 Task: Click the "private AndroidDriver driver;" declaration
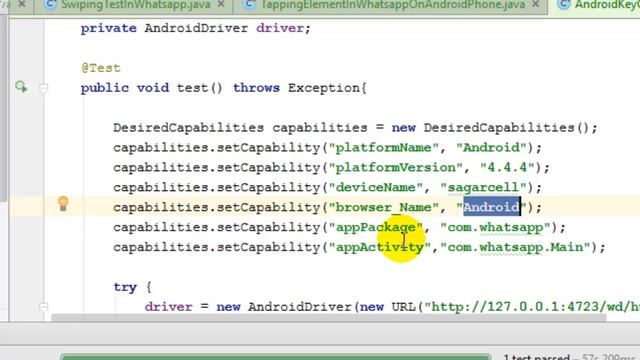click(196, 28)
